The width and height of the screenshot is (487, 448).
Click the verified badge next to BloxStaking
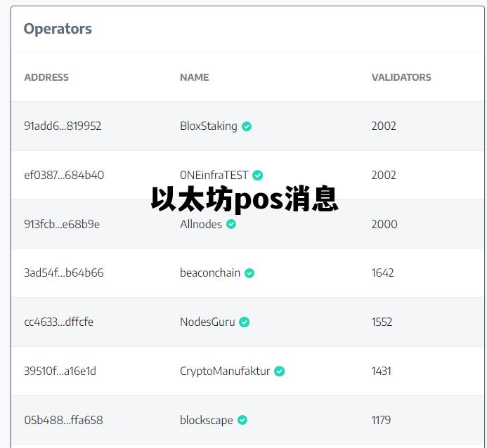click(x=247, y=126)
